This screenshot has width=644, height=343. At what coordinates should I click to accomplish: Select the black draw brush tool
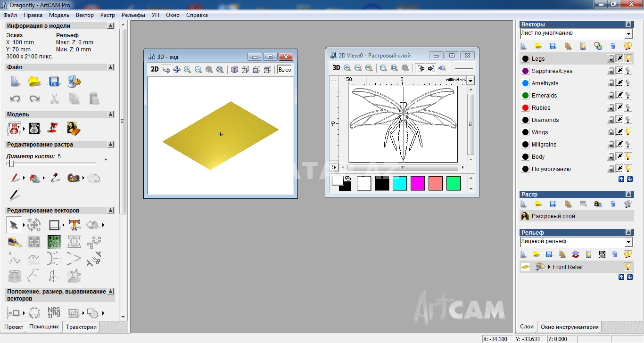point(15,194)
